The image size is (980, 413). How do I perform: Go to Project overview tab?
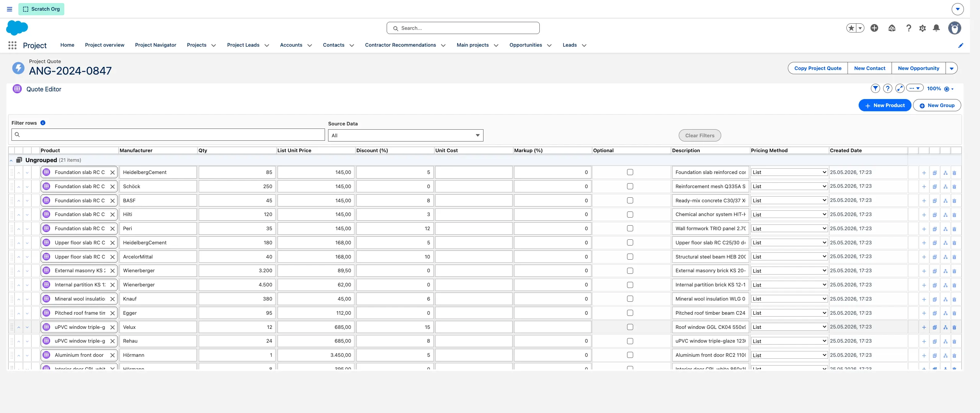(105, 45)
